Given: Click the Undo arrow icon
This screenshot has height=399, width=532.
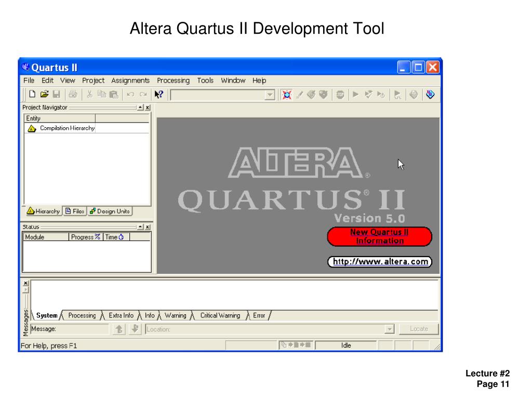Looking at the screenshot, I should pos(130,95).
